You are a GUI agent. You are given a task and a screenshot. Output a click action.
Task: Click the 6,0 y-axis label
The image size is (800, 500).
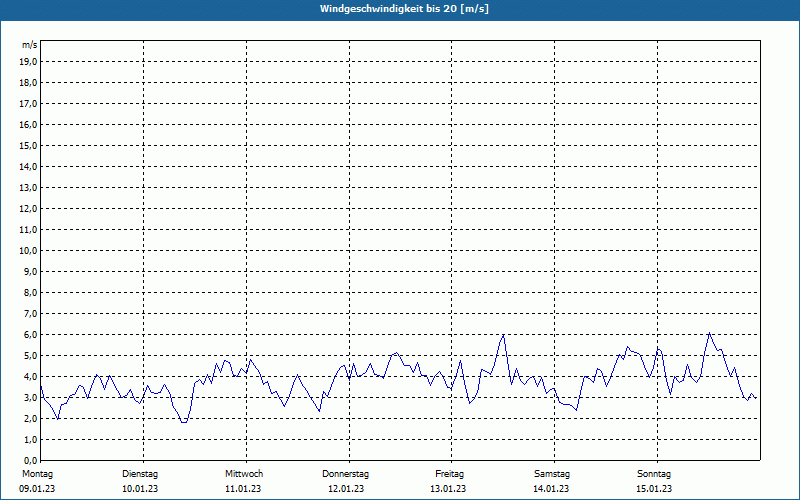pyautogui.click(x=30, y=334)
